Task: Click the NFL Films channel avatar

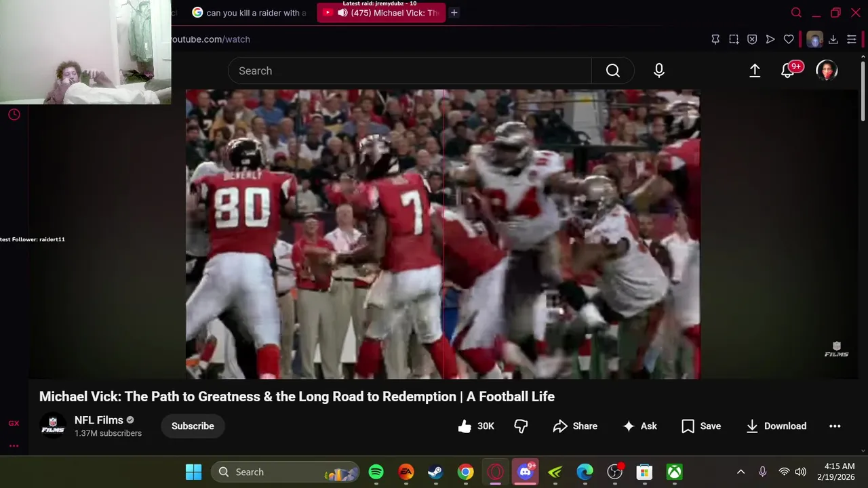Action: coord(53,426)
